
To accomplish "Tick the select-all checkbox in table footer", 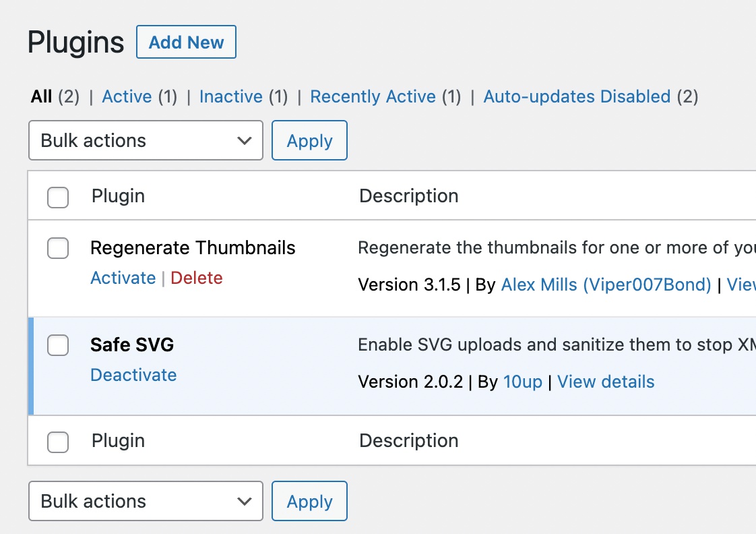I will click(58, 442).
